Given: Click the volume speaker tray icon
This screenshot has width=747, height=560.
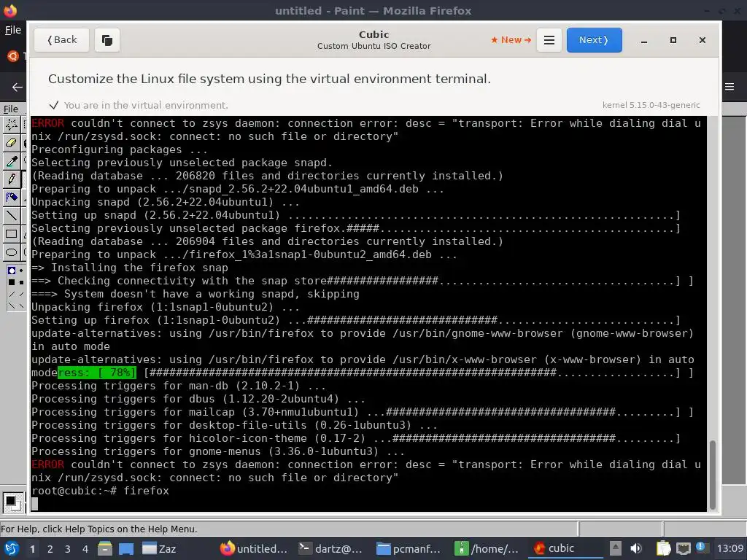Looking at the screenshot, I should pyautogui.click(x=636, y=548).
